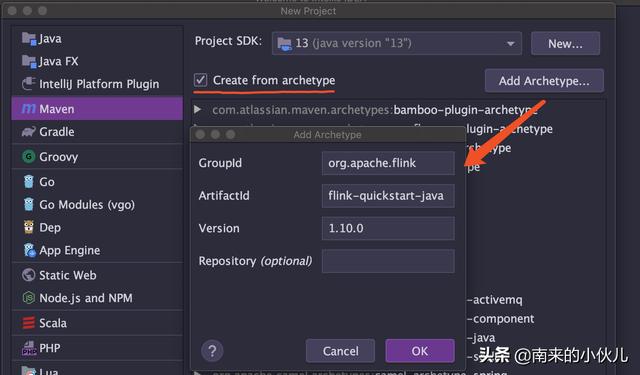640x375 pixels.
Task: Choose Java FX in the project list
Action: (x=97, y=62)
